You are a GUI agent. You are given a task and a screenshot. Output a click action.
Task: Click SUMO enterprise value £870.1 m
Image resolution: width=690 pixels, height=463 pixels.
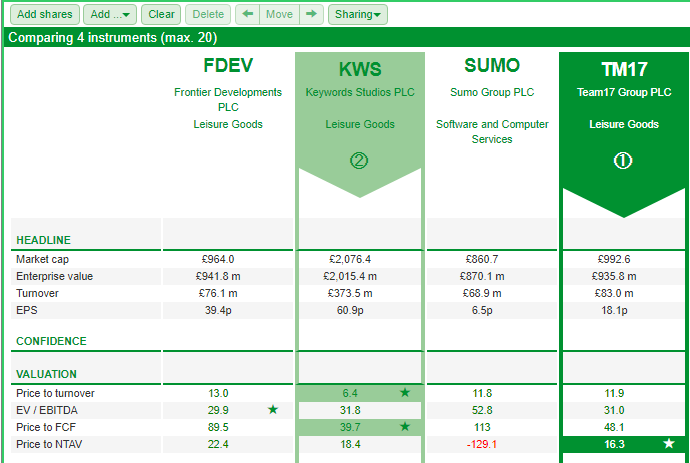[x=482, y=276]
